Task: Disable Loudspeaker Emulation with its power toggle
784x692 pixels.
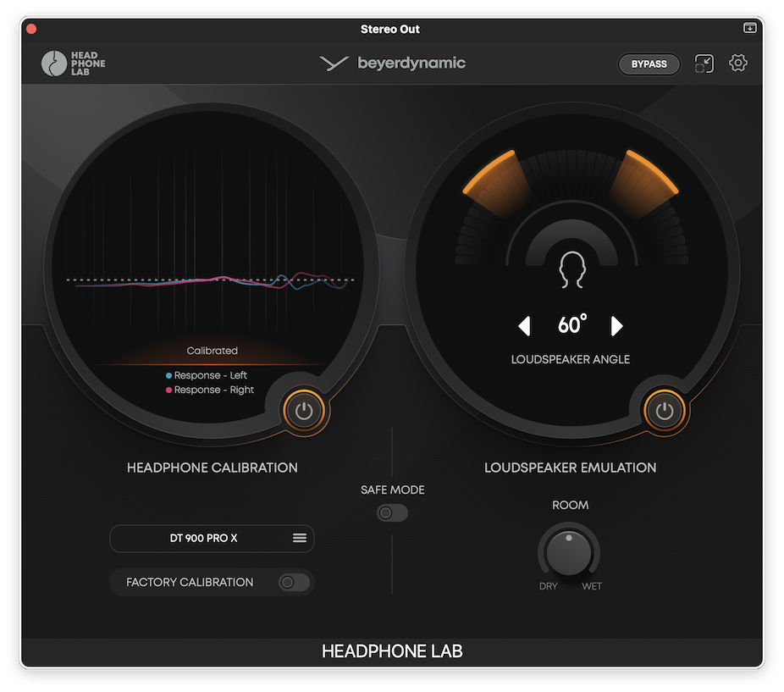Action: 665,411
